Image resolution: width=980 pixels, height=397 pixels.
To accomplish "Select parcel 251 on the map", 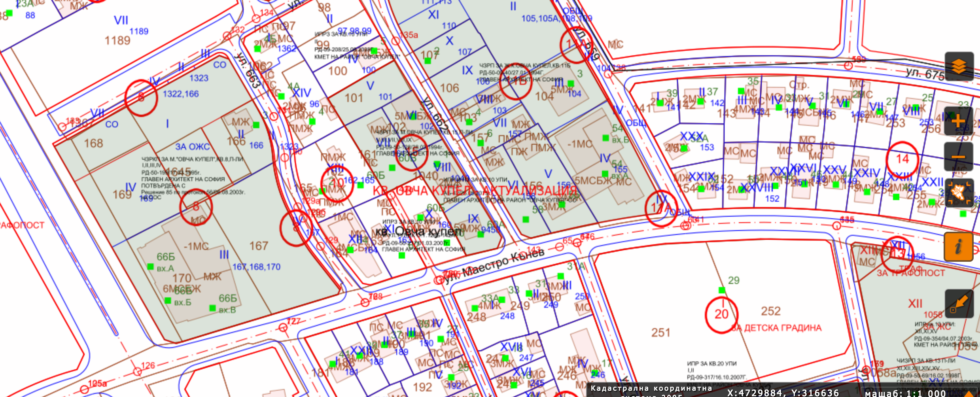I will click(x=661, y=333).
